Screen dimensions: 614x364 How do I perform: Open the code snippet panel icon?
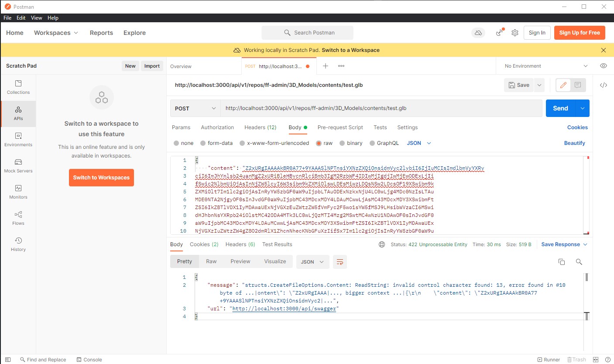pos(604,85)
